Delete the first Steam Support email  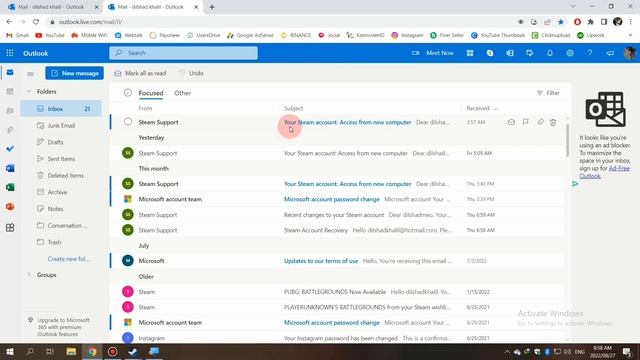click(553, 122)
